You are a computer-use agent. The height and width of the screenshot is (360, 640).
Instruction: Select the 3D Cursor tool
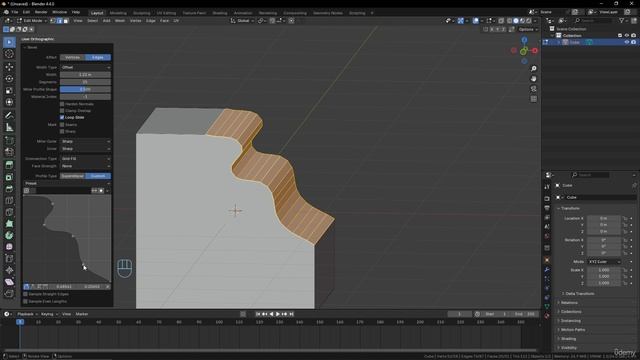pos(9,54)
